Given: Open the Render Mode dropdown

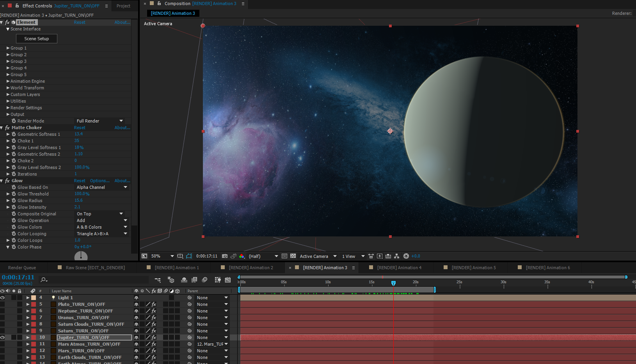Looking at the screenshot, I should coord(100,121).
